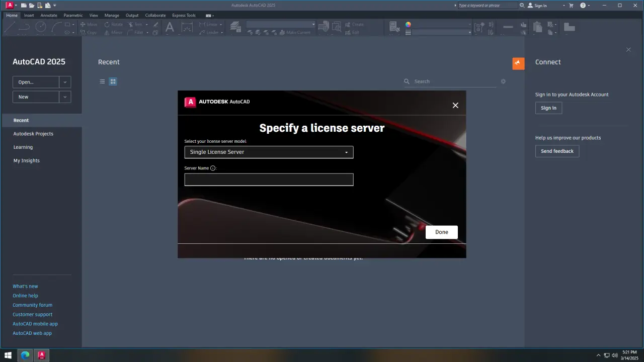
Task: Open the AutoCAD web app link
Action: (32, 333)
